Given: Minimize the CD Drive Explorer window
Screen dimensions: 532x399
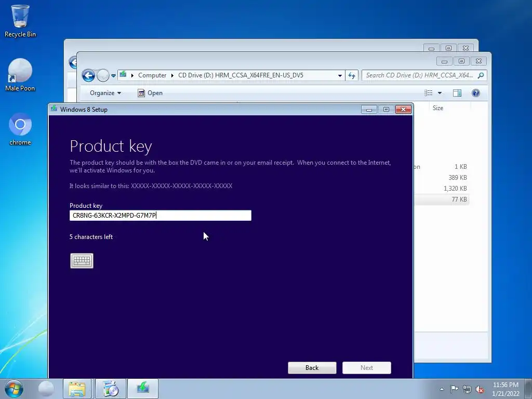Looking at the screenshot, I should (444, 61).
